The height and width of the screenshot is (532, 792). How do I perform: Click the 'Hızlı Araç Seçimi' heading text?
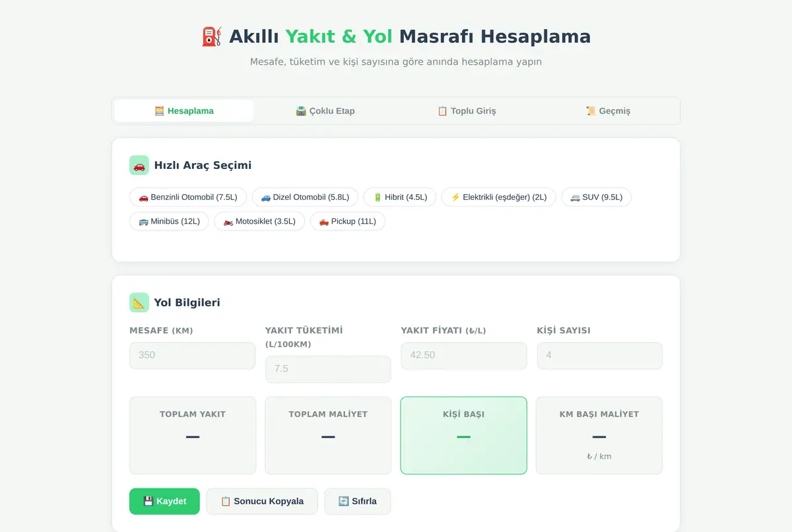click(x=203, y=166)
